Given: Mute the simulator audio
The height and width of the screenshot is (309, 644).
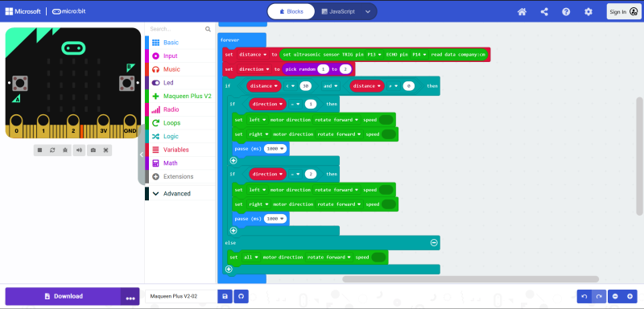Looking at the screenshot, I should pyautogui.click(x=79, y=150).
